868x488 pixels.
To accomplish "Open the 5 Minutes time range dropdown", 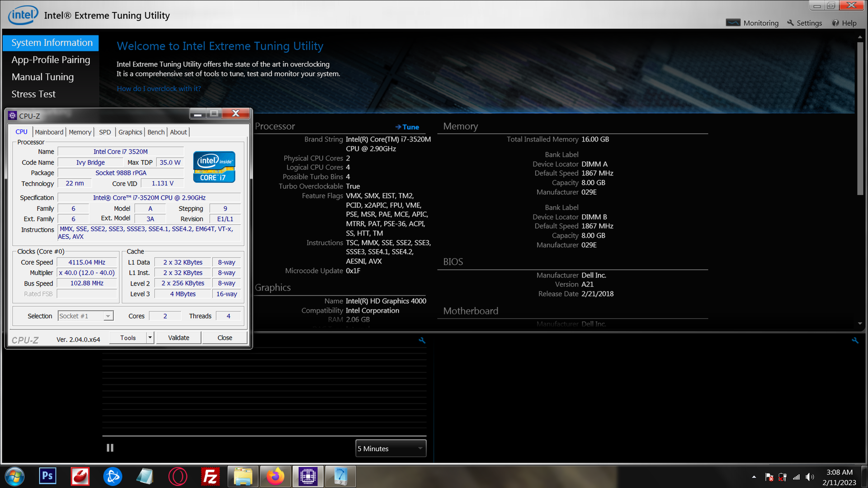I will tap(391, 448).
